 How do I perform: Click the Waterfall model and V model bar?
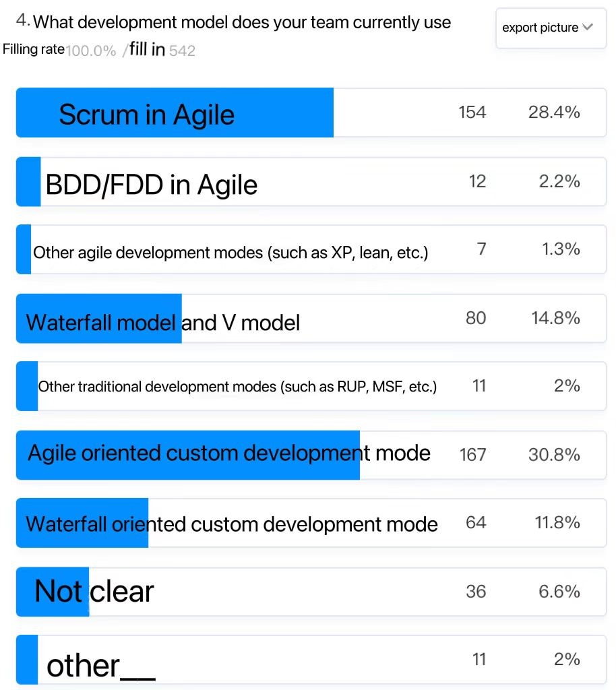coord(99,319)
